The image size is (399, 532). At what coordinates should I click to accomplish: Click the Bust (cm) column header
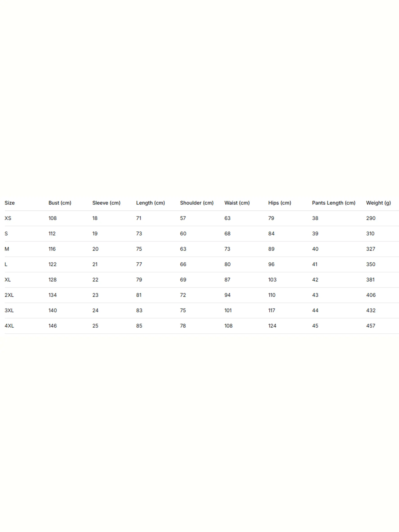60,203
